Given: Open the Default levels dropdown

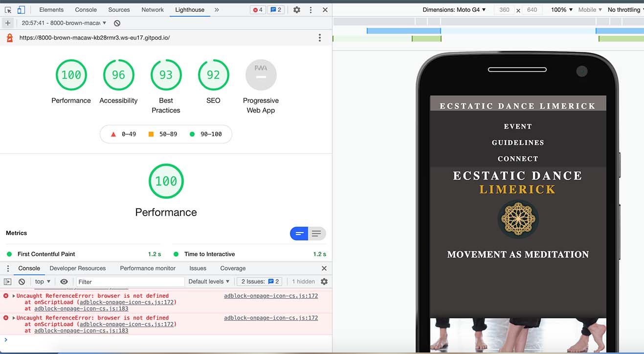Looking at the screenshot, I should coord(209,282).
